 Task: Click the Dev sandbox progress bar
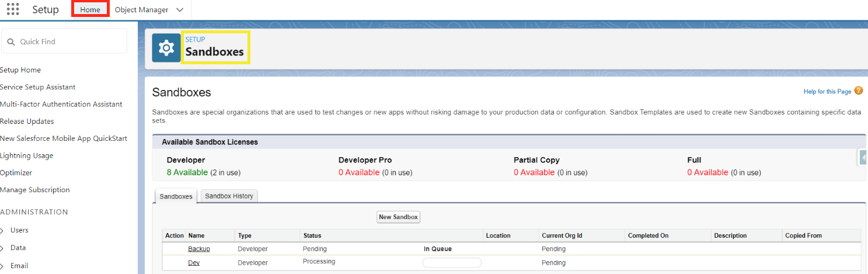452,262
